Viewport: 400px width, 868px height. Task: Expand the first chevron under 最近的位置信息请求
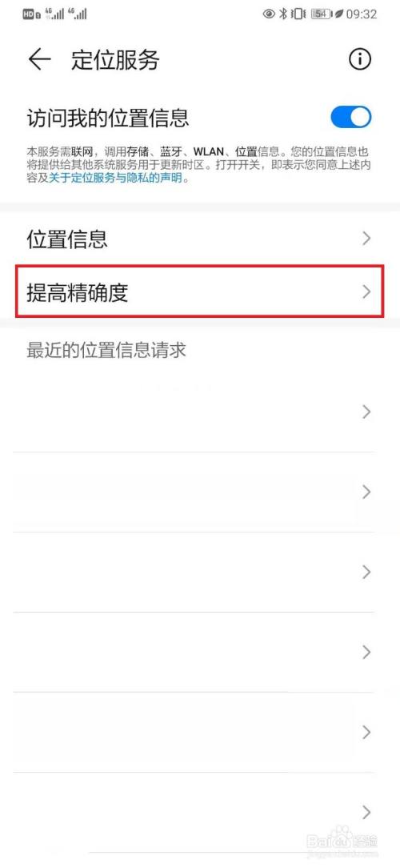click(x=366, y=412)
